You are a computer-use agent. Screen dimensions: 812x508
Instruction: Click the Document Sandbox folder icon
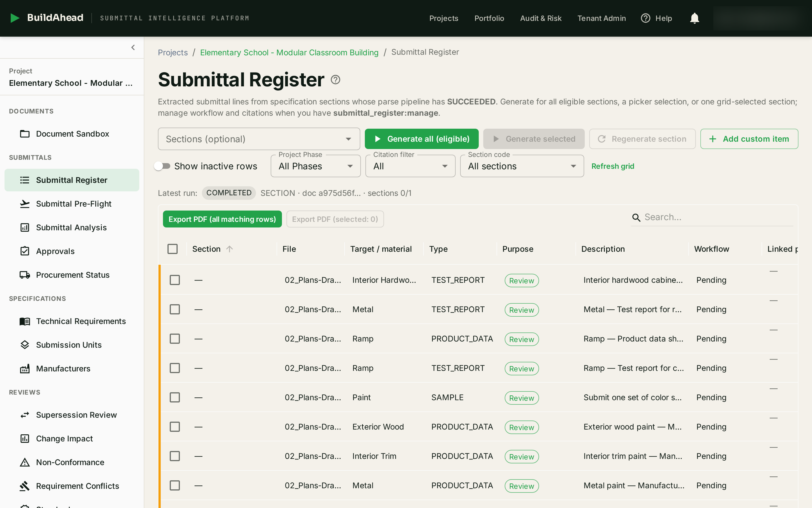(x=25, y=134)
